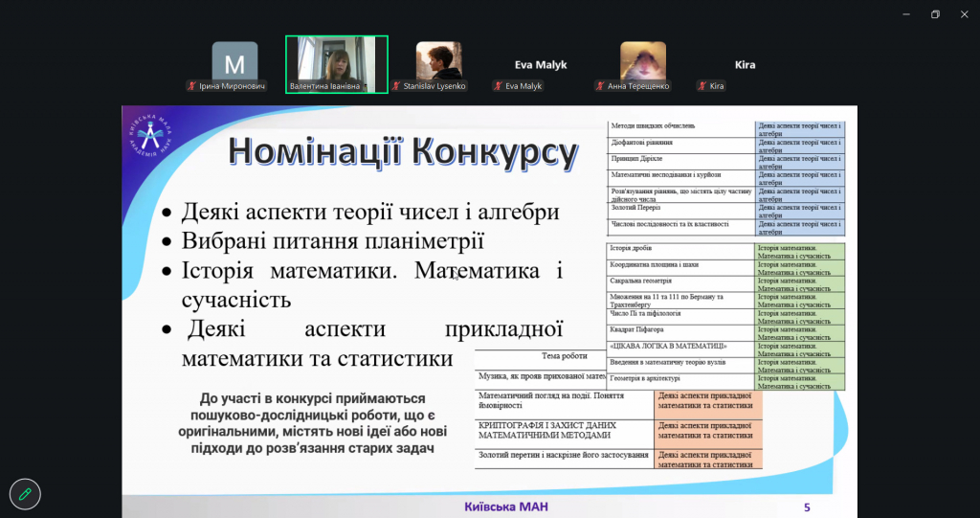Click muted mic icon beside Kira's name
The width and height of the screenshot is (980, 518).
(702, 86)
